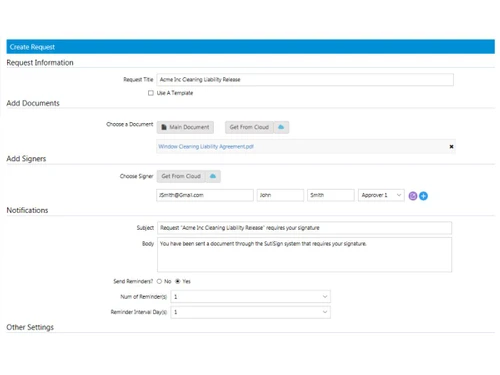Screen dimensions: 500x375
Task: Click the Send Reminders? label
Action: 133,281
